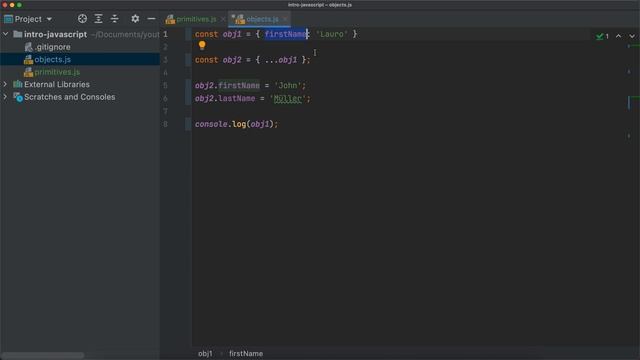The height and width of the screenshot is (360, 640).
Task: Open the Project view dropdown
Action: (49, 19)
